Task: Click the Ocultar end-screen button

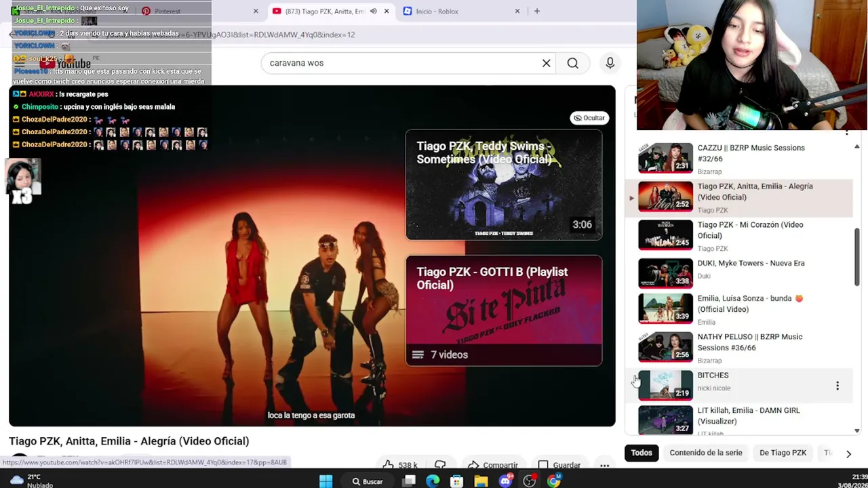Action: point(589,118)
